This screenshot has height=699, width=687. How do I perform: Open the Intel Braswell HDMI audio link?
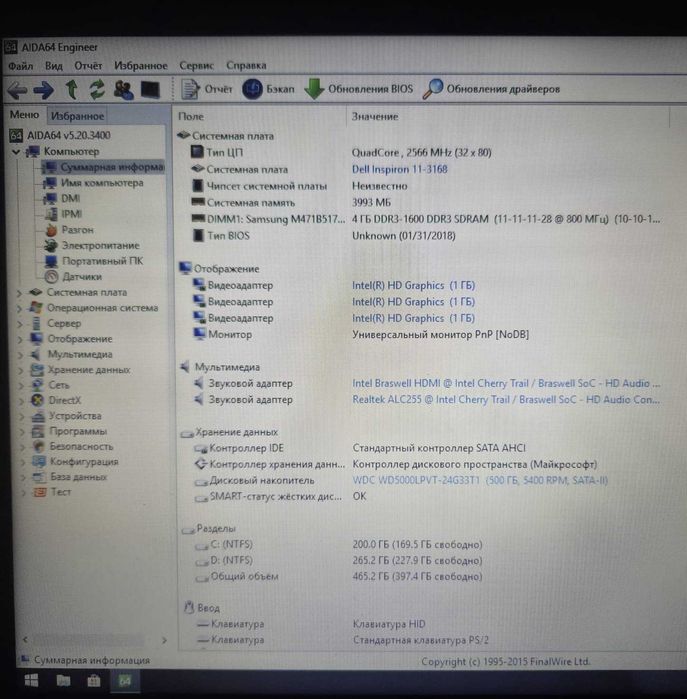(x=506, y=383)
